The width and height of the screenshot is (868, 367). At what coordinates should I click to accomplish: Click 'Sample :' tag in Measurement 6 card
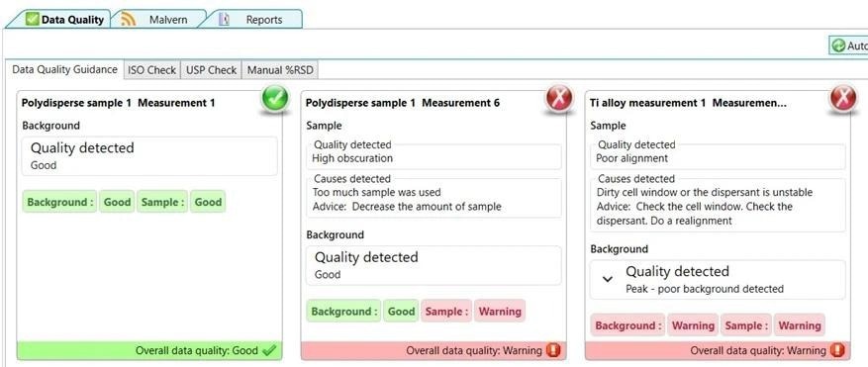coord(446,311)
